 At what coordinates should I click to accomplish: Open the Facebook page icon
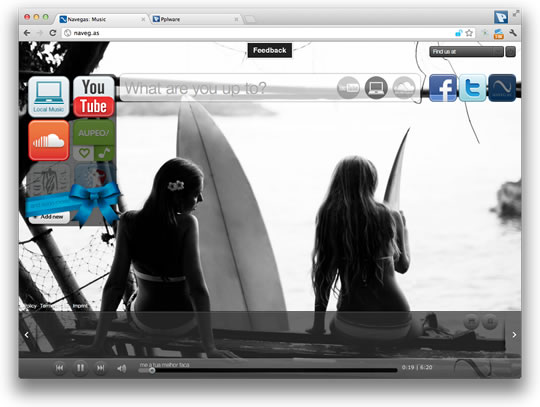(x=443, y=88)
